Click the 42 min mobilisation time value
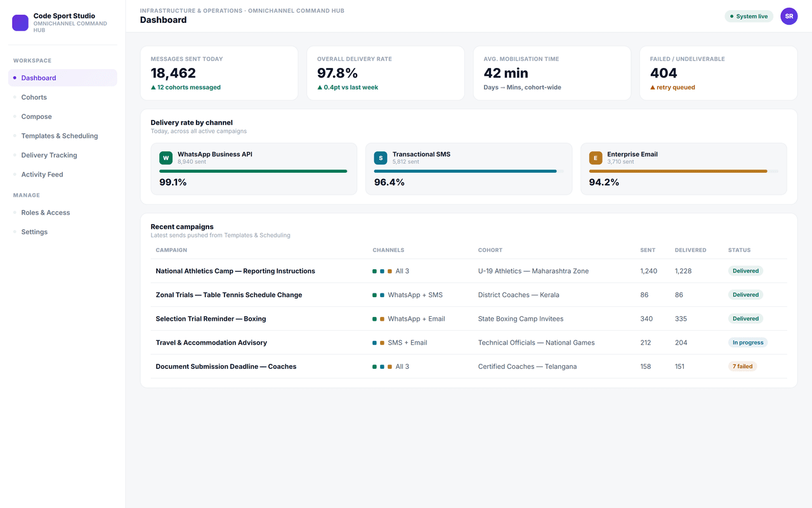This screenshot has width=812, height=508. tap(506, 73)
